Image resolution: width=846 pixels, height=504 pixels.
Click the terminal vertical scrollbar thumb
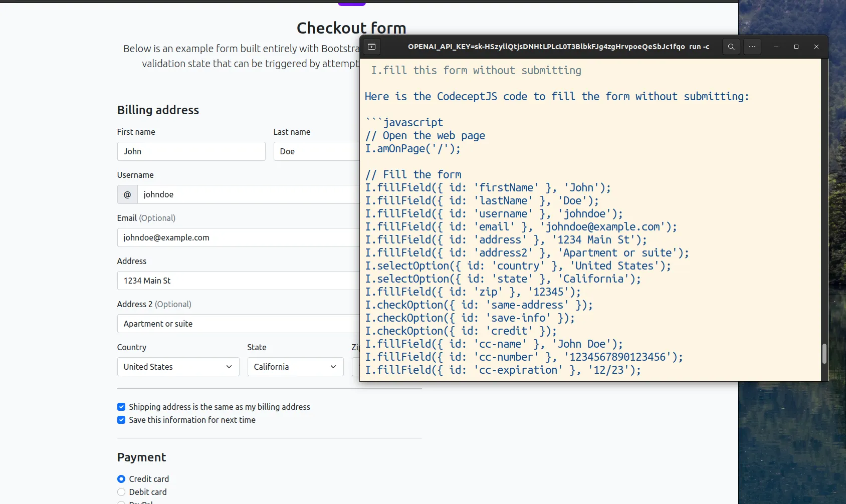click(824, 354)
